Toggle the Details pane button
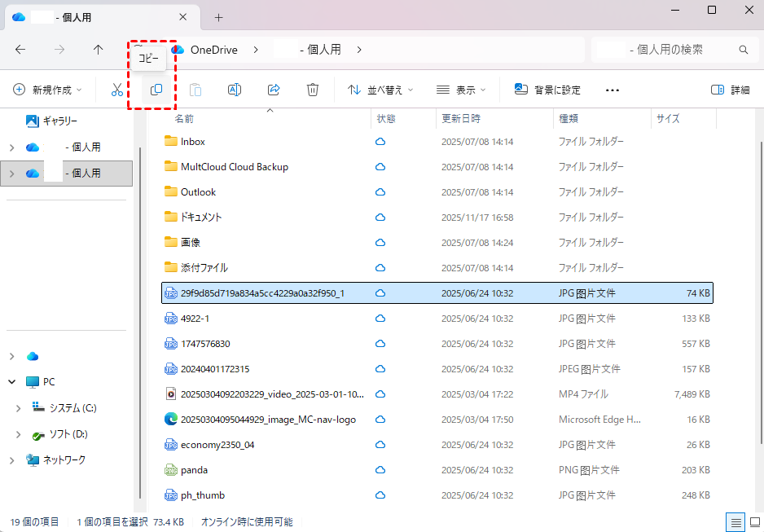 pos(730,90)
